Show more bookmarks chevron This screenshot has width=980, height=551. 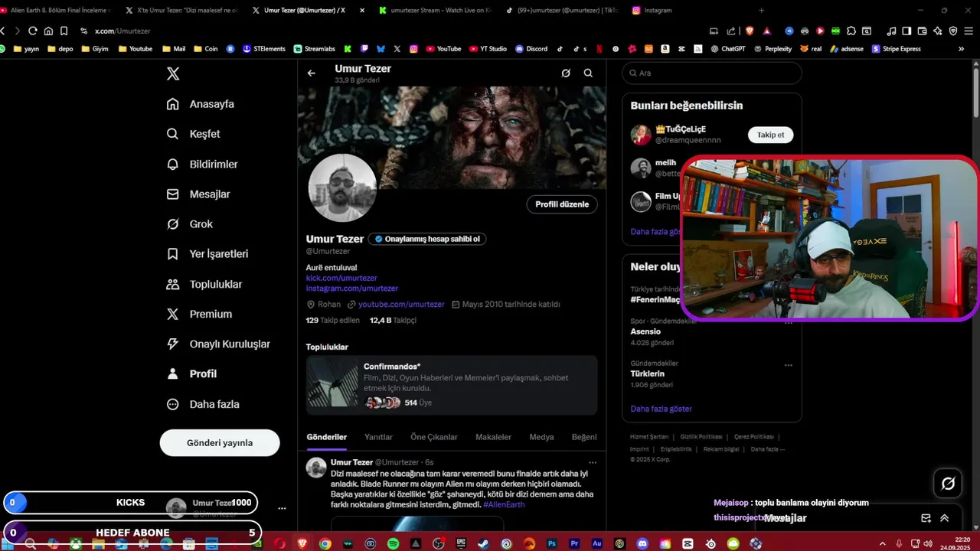coord(961,49)
